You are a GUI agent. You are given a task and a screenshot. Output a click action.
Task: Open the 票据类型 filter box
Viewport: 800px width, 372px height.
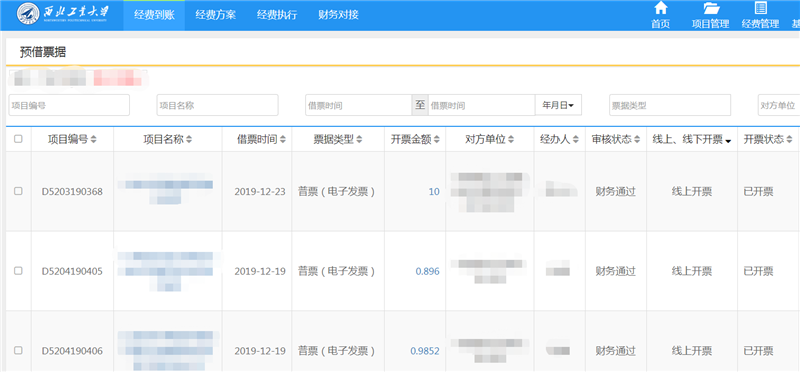[670, 105]
